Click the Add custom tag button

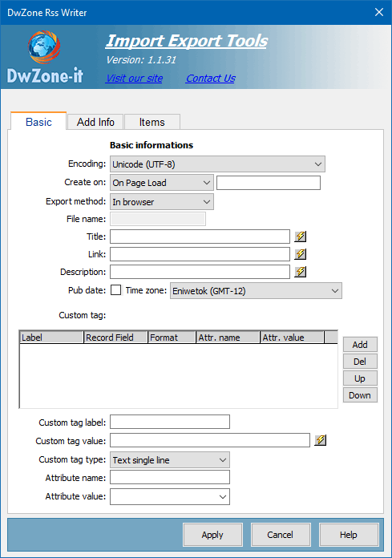(x=360, y=345)
